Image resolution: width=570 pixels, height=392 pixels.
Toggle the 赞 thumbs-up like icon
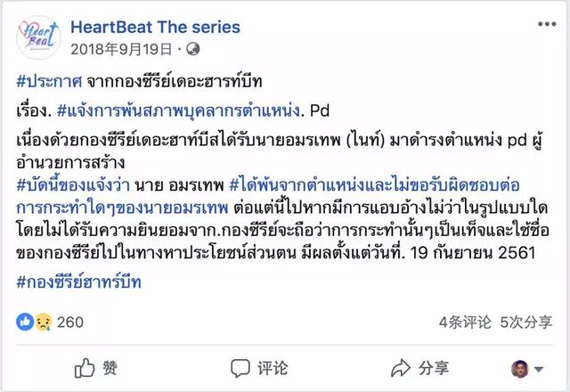pyautogui.click(x=85, y=367)
